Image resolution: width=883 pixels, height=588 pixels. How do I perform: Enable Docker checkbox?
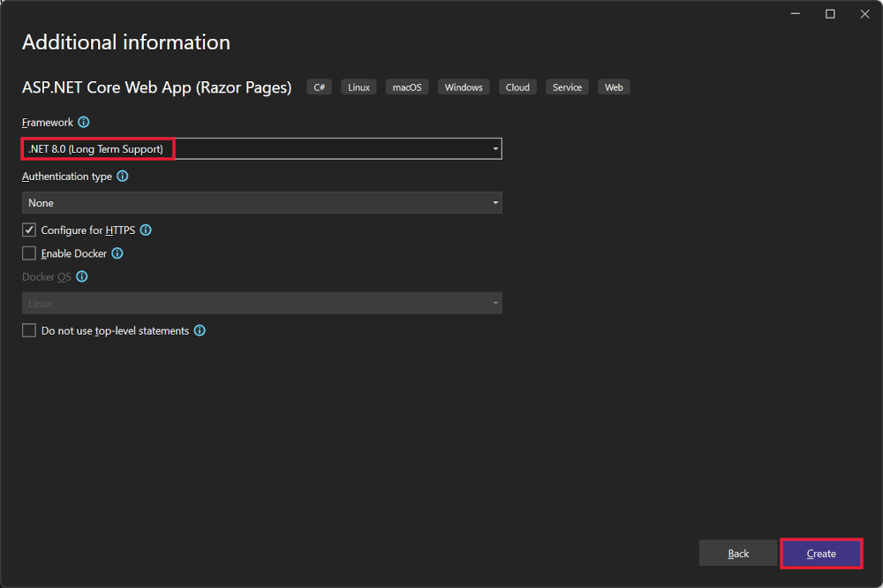29,253
